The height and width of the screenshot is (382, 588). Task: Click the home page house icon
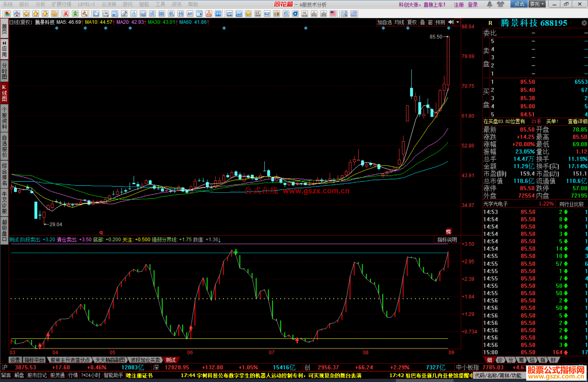(x=17, y=14)
